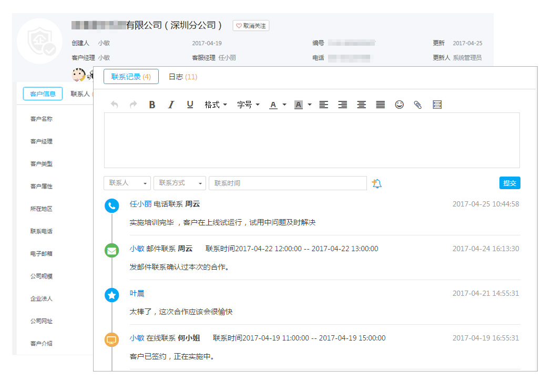Click the 取消关注 unfollow button

(251, 26)
